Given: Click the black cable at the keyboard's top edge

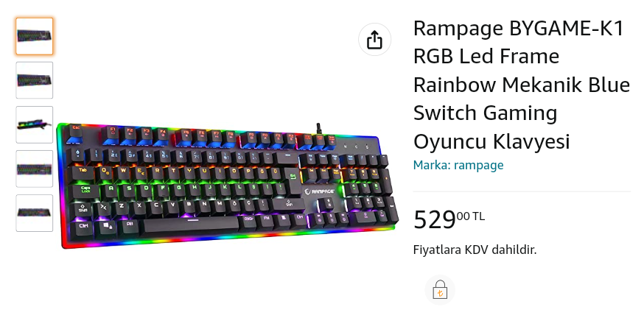Looking at the screenshot, I should (x=318, y=128).
